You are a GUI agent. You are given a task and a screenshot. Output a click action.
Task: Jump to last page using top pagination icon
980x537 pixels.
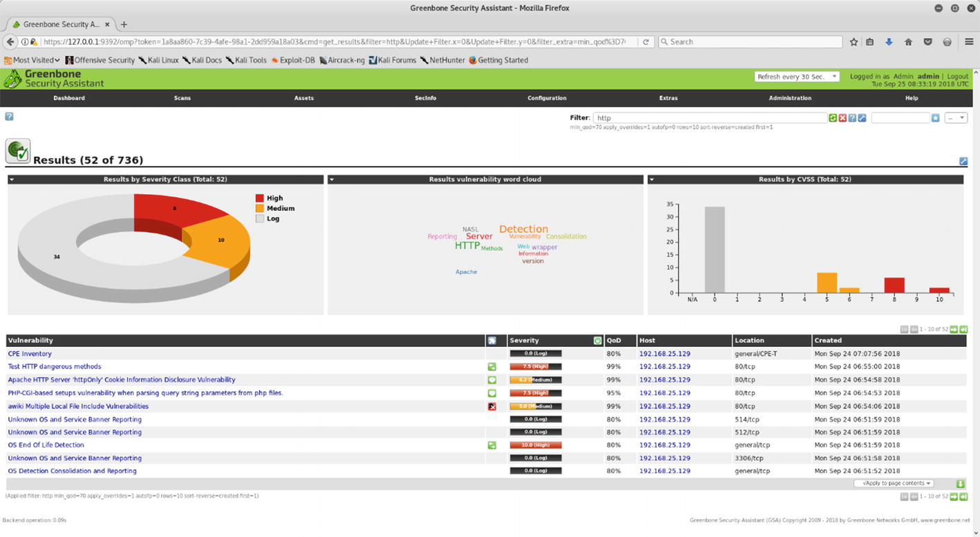point(963,330)
